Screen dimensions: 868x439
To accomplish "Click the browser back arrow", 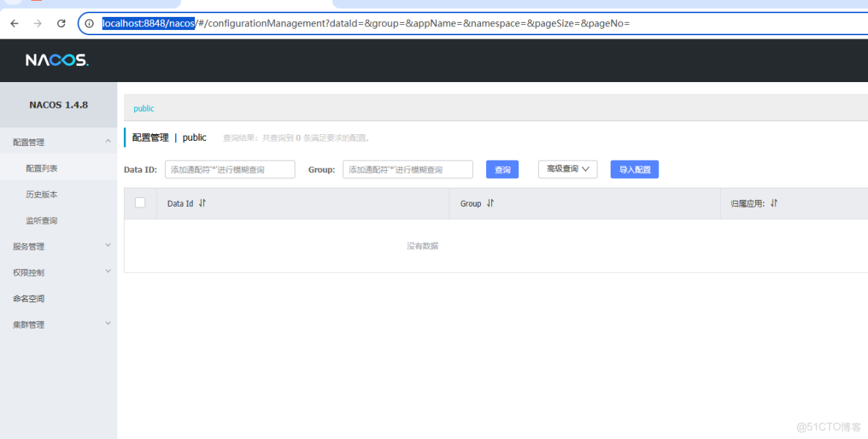I will click(15, 23).
